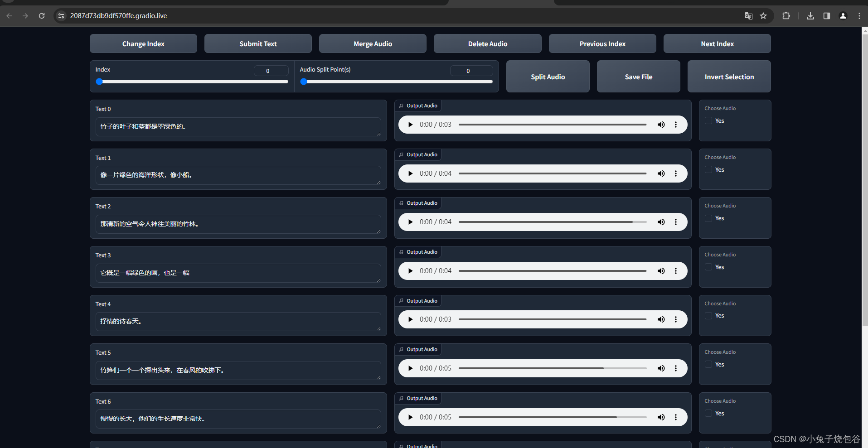Click the browser Back arrow
Image resolution: width=868 pixels, height=448 pixels.
coord(9,16)
